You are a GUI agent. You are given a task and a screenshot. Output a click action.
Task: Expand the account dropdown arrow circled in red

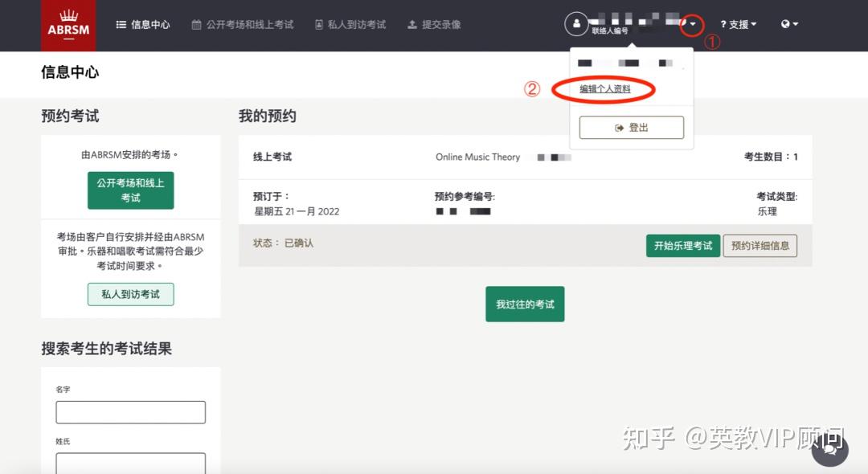(x=691, y=23)
